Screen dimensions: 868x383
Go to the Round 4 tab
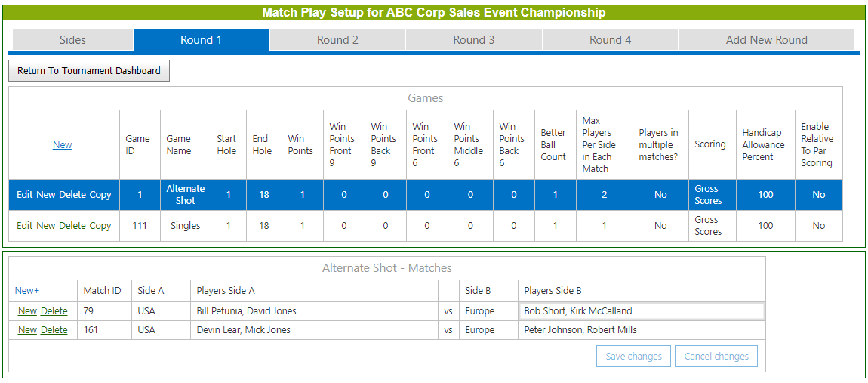(x=610, y=40)
